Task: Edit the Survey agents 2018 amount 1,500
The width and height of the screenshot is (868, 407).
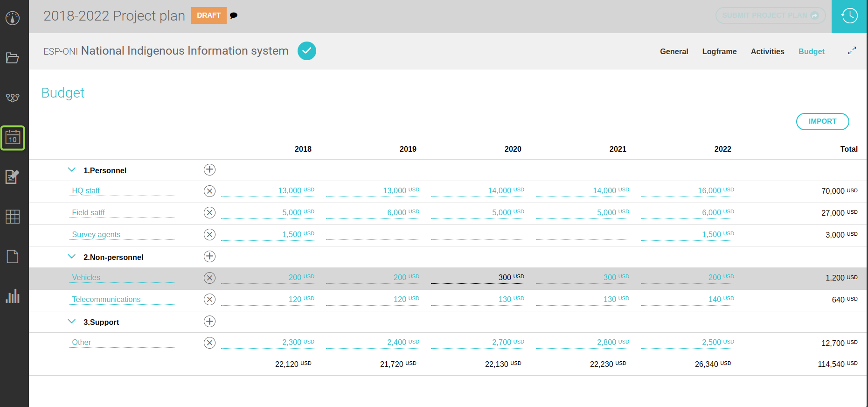Action: 268,234
